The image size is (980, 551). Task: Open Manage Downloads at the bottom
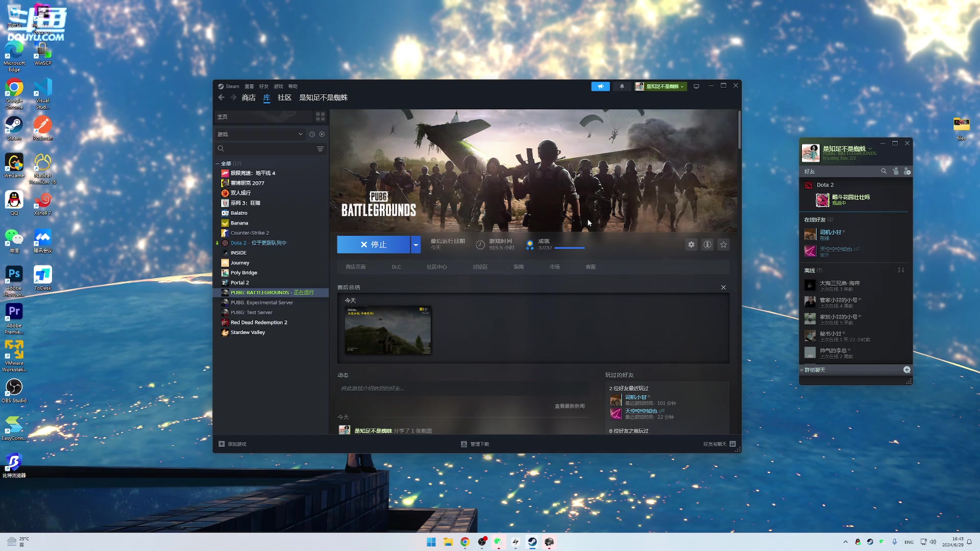coord(475,444)
